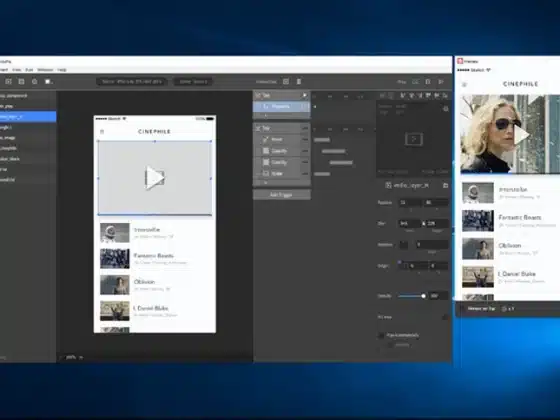Select the Scale response row
This screenshot has height=420, width=560.
(x=281, y=174)
